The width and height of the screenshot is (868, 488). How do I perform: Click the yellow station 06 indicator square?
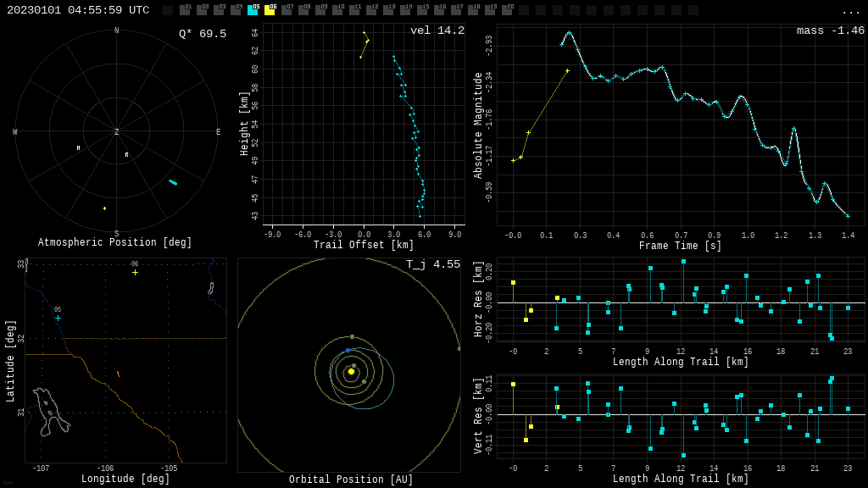[270, 10]
